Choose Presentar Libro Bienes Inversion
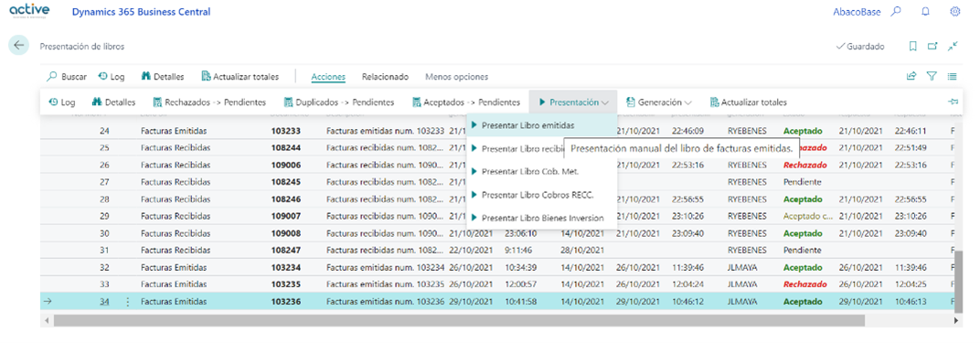Image resolution: width=980 pixels, height=343 pixels. point(542,218)
